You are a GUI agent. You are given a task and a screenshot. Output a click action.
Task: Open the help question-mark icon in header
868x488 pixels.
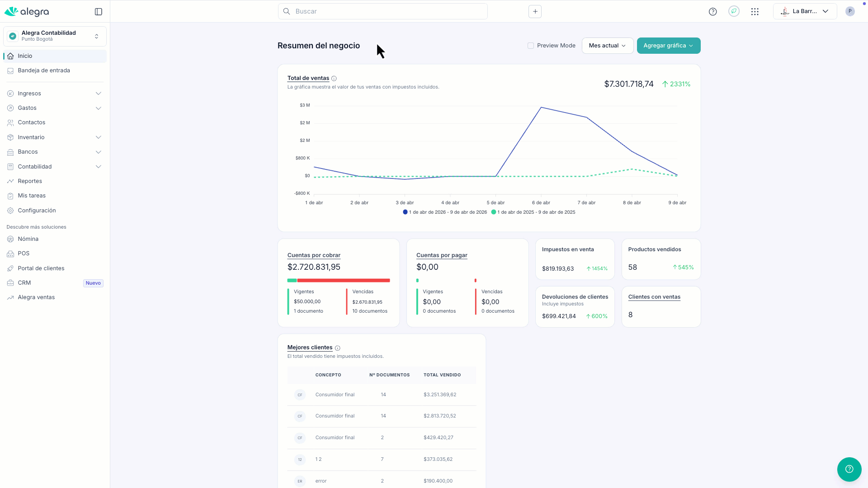712,12
